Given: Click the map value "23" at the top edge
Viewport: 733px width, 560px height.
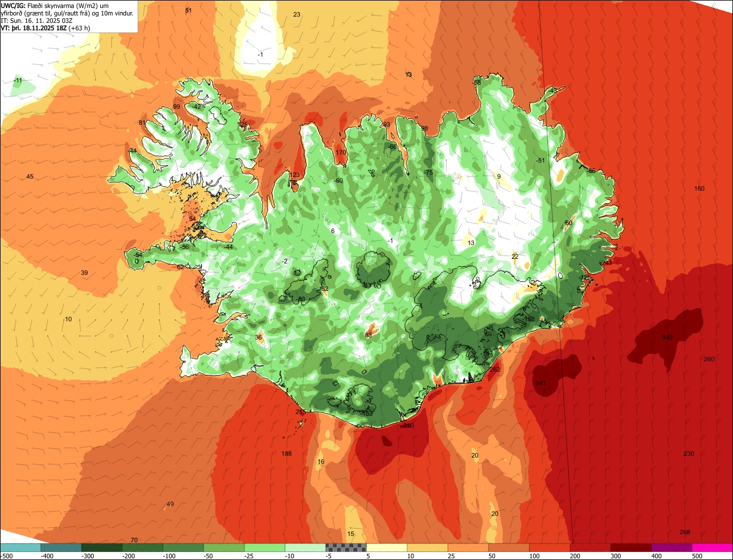Looking at the screenshot, I should pyautogui.click(x=297, y=14).
